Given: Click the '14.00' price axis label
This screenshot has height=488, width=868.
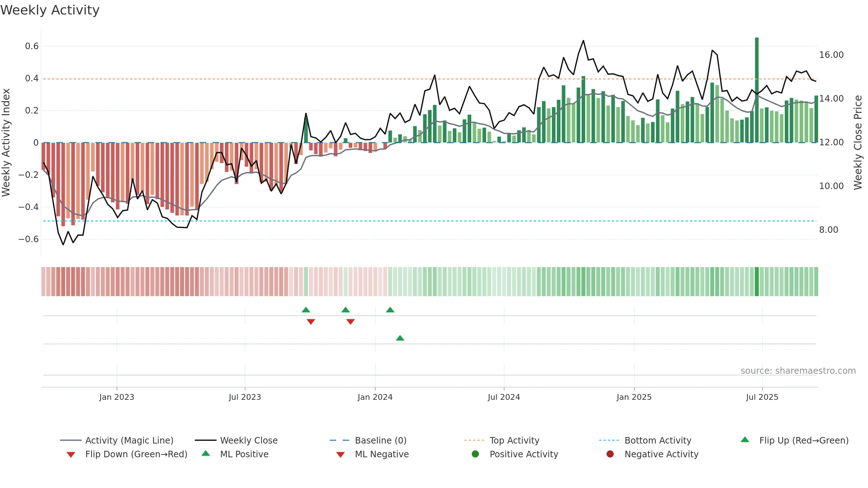Looking at the screenshot, I should [x=831, y=99].
